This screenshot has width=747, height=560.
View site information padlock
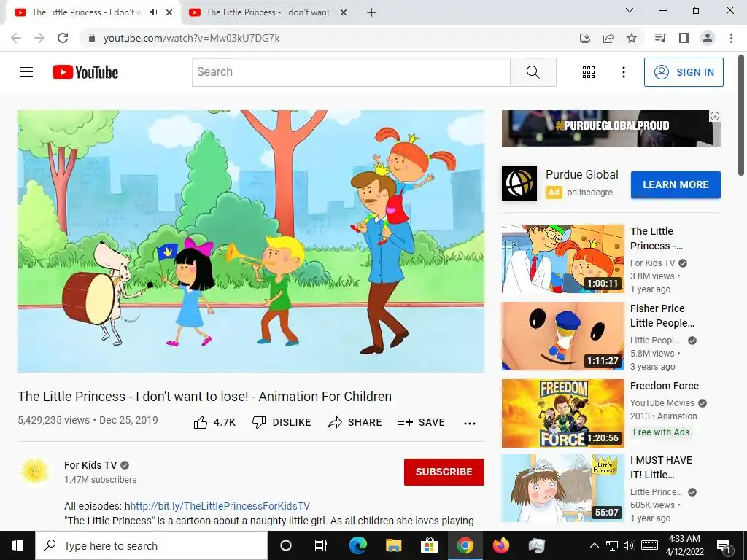click(92, 38)
